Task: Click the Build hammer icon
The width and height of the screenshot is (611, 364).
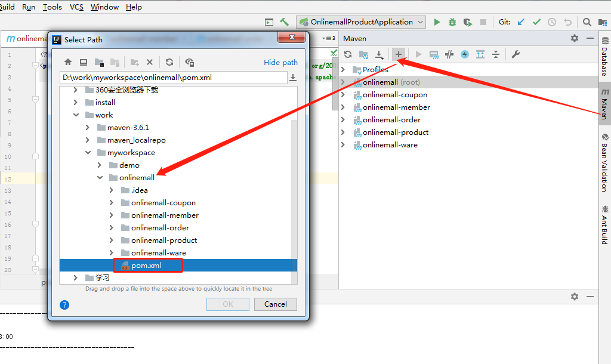Action: tap(285, 22)
